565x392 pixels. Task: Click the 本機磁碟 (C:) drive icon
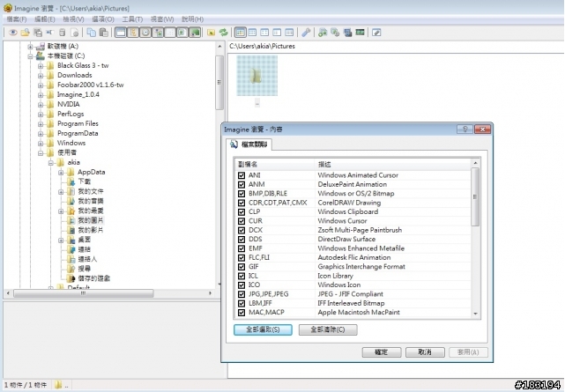pyautogui.click(x=41, y=55)
